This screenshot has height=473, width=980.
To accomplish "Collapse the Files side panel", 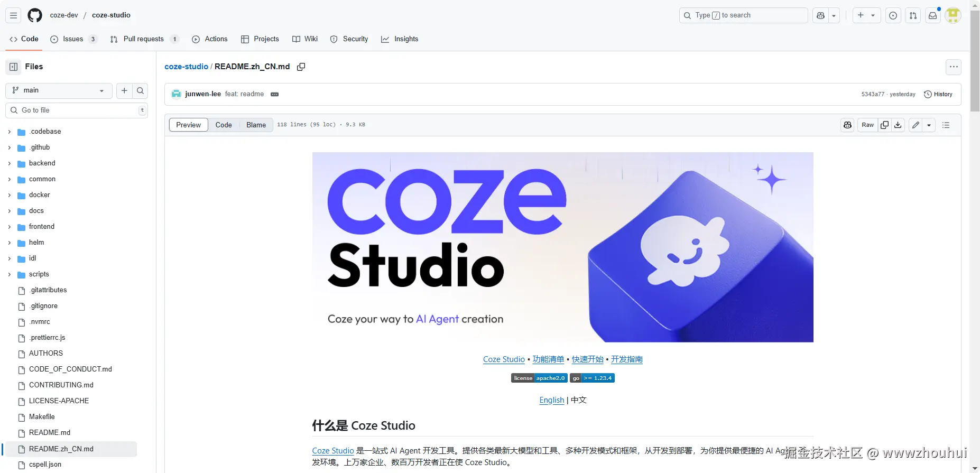I will pyautogui.click(x=14, y=67).
